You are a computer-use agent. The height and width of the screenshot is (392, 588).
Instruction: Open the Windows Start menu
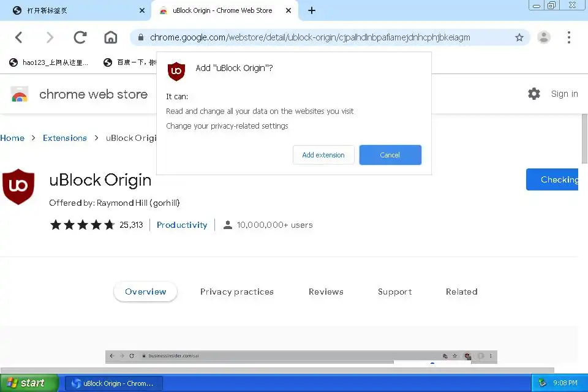29,383
